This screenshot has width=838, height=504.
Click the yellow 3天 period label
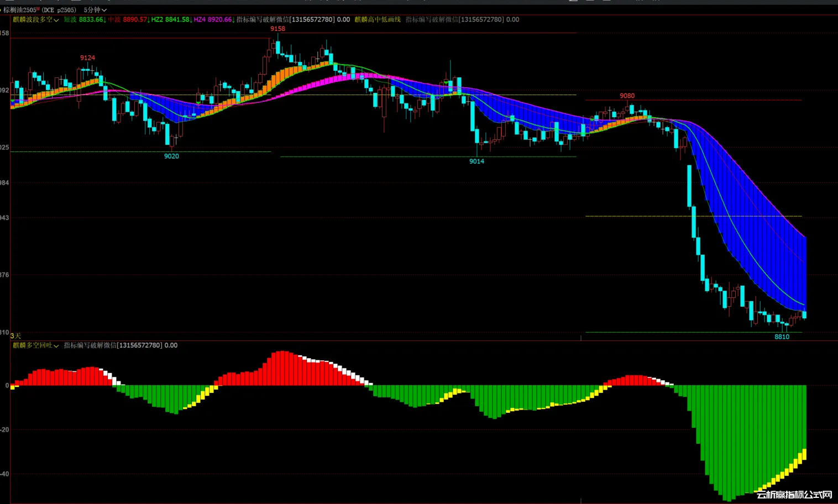pyautogui.click(x=15, y=336)
